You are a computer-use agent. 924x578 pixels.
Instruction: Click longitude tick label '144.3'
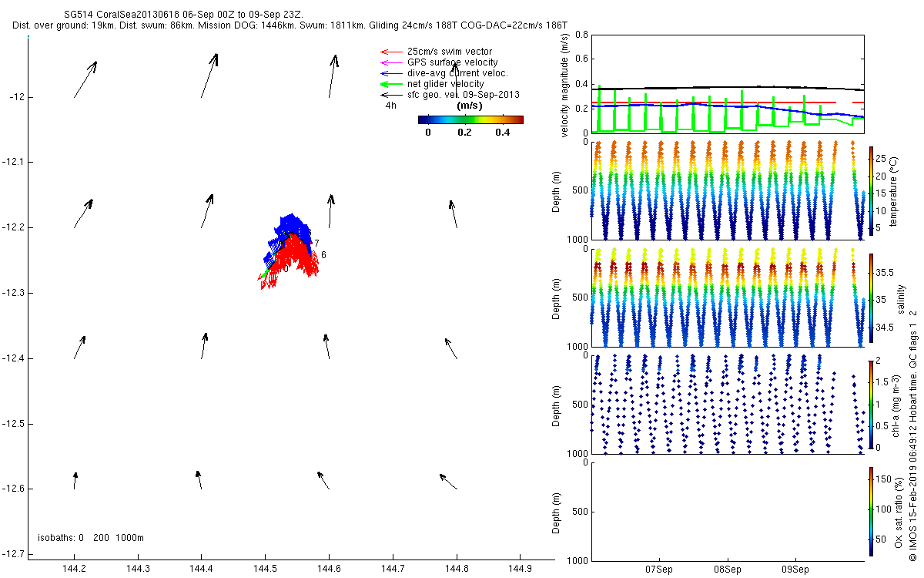138,570
